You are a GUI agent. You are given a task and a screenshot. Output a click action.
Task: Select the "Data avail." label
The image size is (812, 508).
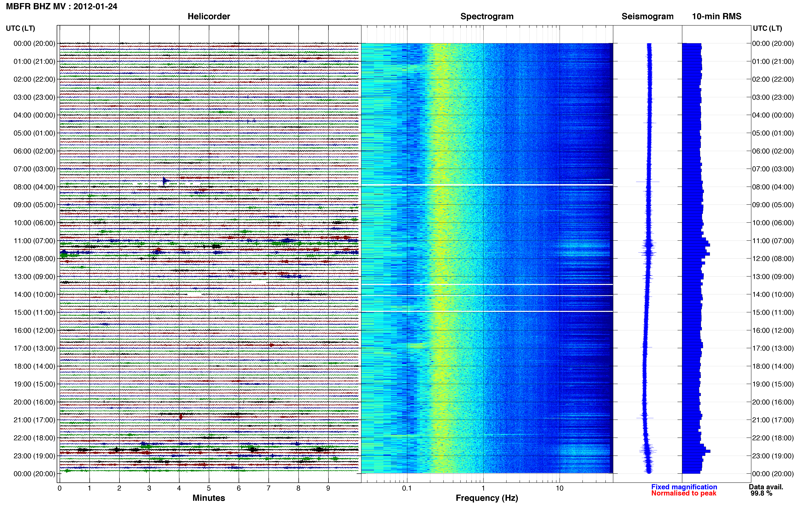766,487
